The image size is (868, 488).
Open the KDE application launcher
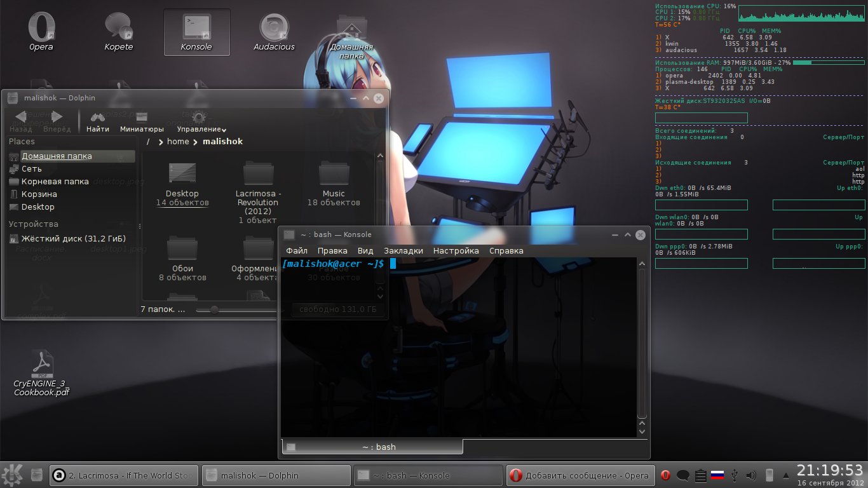coord(12,475)
